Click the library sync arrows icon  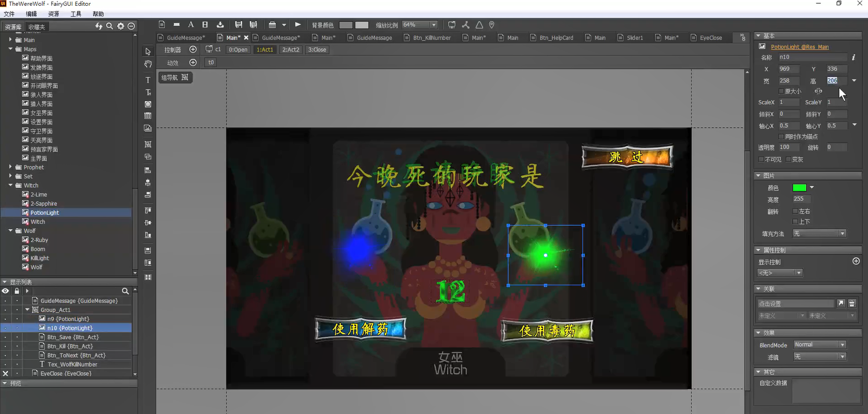[99, 26]
